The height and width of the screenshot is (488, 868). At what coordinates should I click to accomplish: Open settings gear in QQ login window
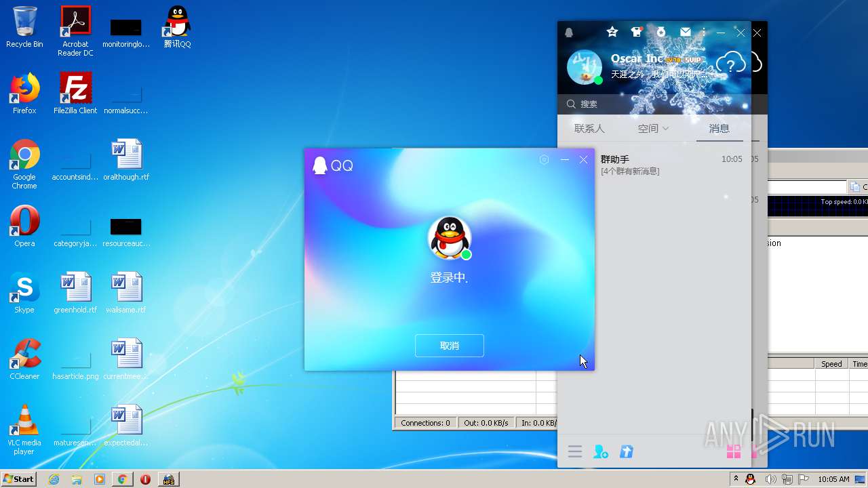544,160
